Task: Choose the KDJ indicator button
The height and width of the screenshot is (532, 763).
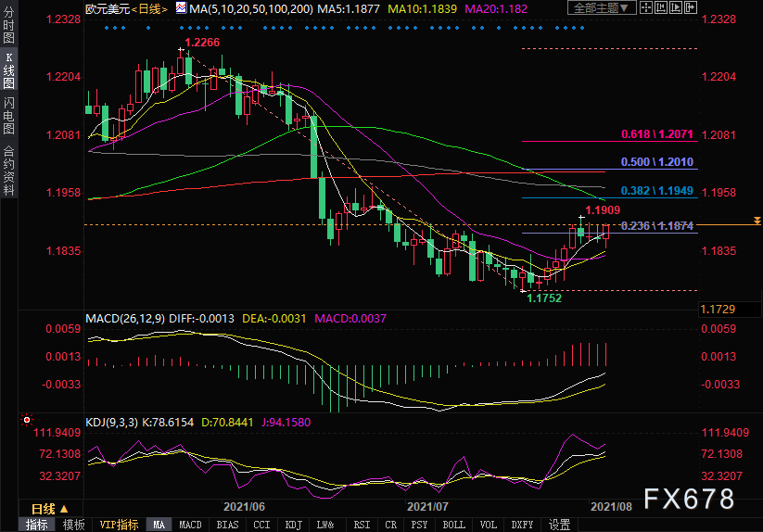Action: [293, 525]
